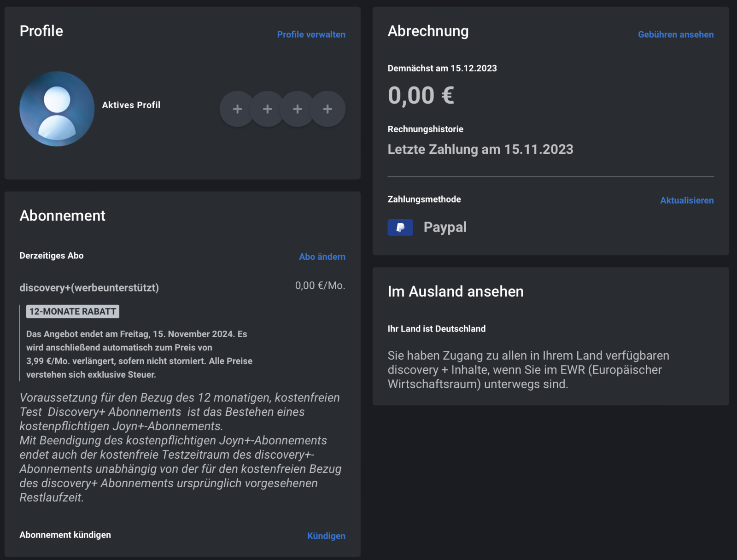Open Gebühren ansehen in billing
The width and height of the screenshot is (737, 560).
coord(675,35)
